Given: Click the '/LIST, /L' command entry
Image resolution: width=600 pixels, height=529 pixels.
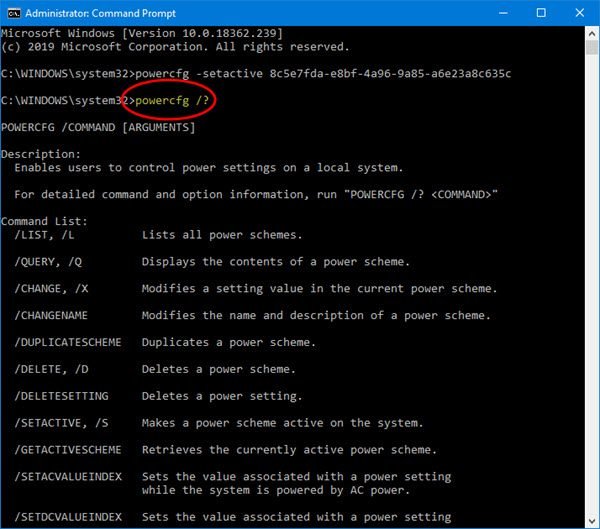Looking at the screenshot, I should point(44,235).
